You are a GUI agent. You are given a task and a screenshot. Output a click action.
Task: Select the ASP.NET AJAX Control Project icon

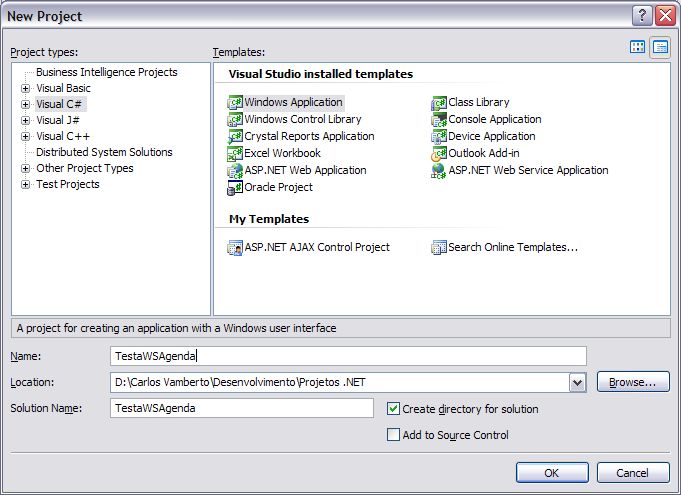click(x=236, y=247)
